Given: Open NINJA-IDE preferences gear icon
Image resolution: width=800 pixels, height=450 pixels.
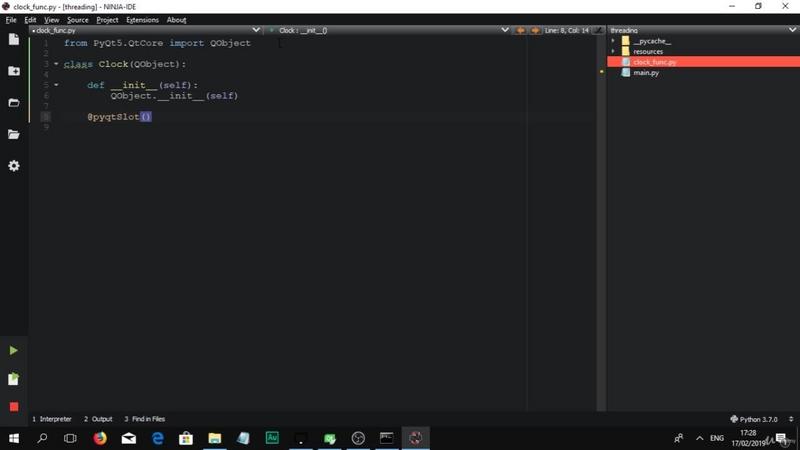Looking at the screenshot, I should [x=14, y=166].
